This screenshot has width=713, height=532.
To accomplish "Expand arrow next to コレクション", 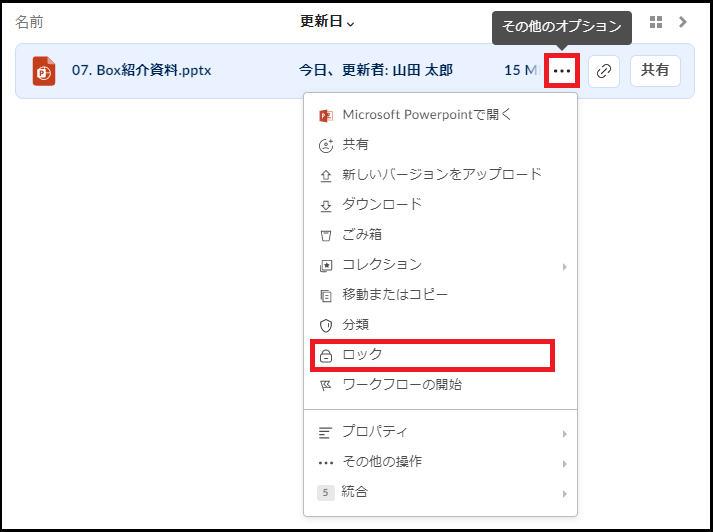I will coord(564,267).
